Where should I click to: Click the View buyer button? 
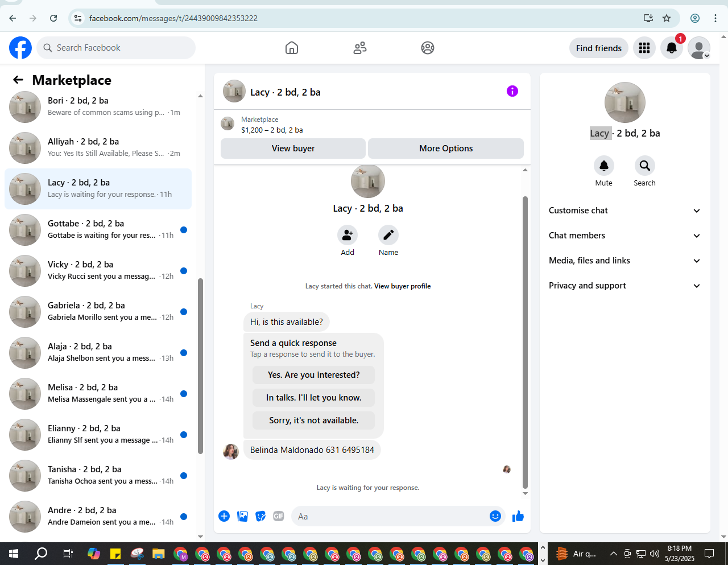(293, 149)
